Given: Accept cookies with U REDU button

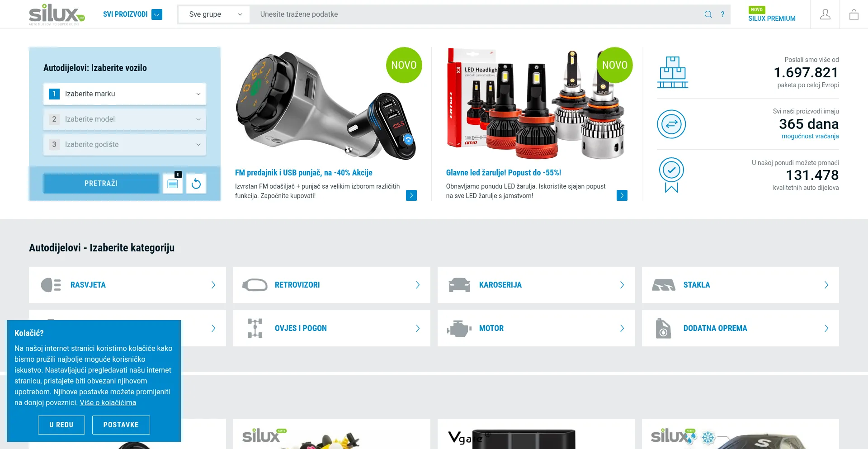Looking at the screenshot, I should [61, 425].
